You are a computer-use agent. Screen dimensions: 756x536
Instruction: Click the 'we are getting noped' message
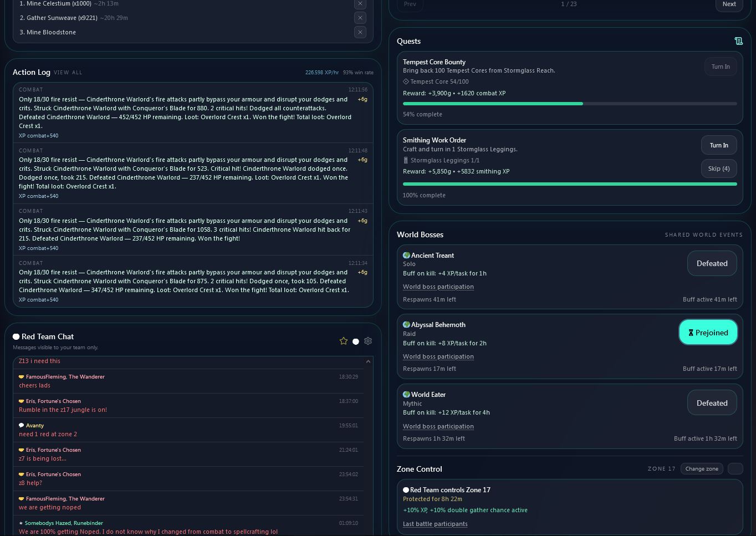click(50, 508)
